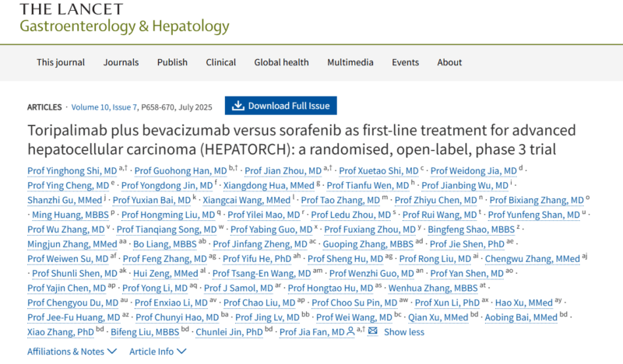Open the About menu

pos(449,62)
